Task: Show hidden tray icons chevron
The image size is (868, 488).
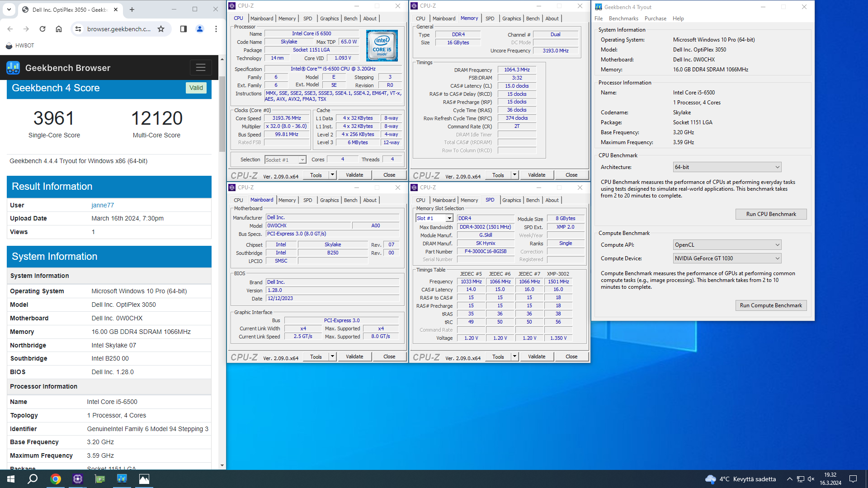Action: [789, 479]
